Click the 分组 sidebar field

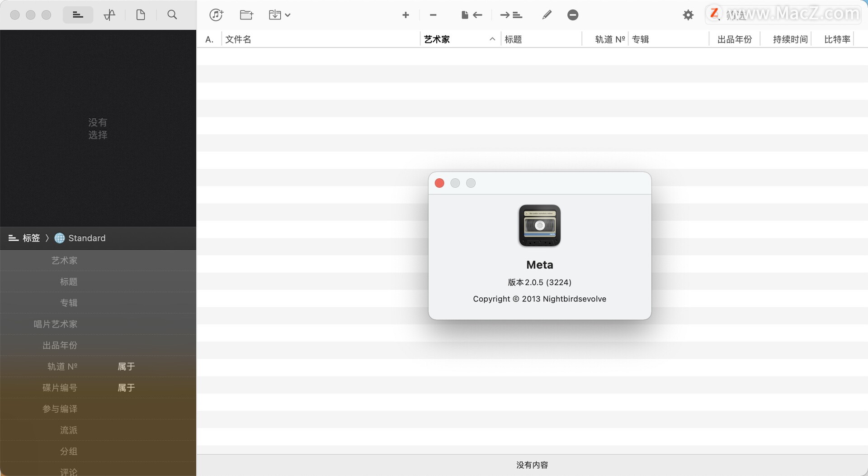point(98,452)
